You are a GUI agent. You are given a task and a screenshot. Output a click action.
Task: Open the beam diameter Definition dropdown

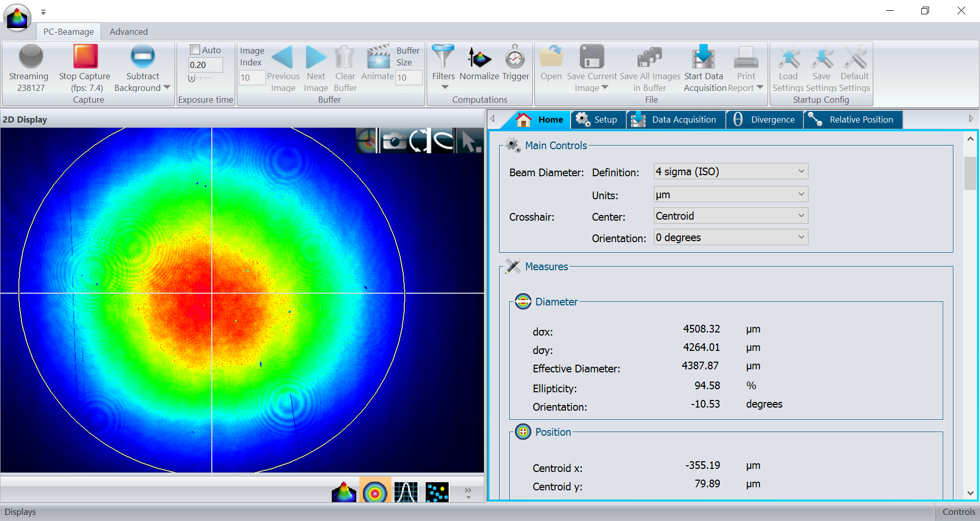[730, 172]
